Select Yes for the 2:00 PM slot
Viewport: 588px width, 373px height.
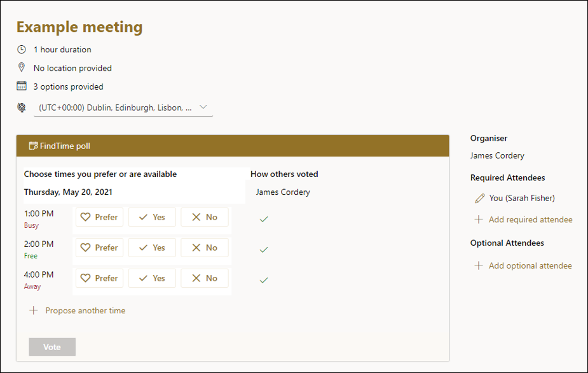pyautogui.click(x=152, y=248)
